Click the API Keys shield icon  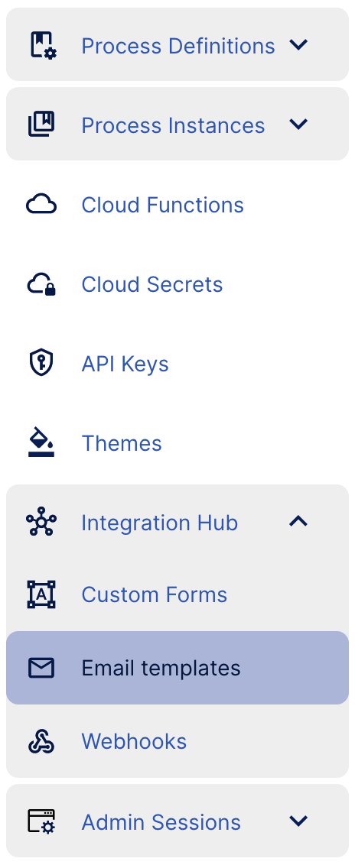click(41, 363)
